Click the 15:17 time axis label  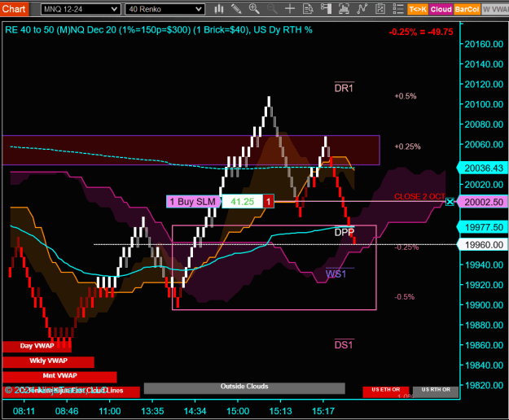(x=323, y=411)
